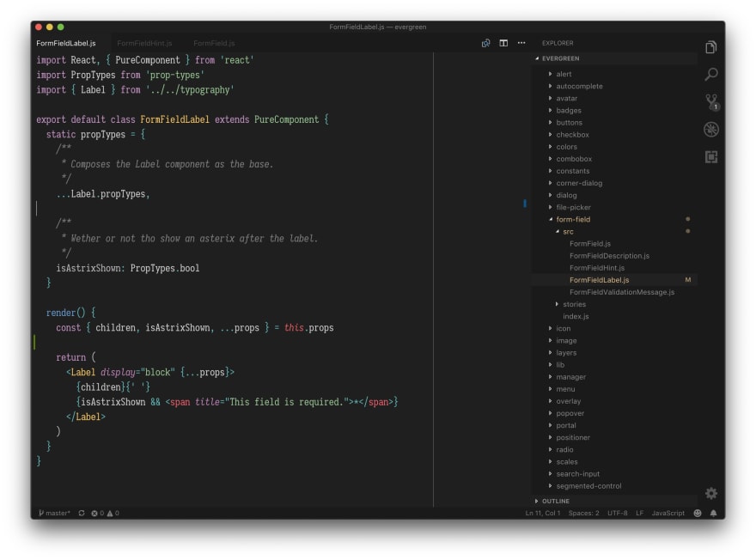
Task: Open the Extensions view in activity bar
Action: pos(710,156)
